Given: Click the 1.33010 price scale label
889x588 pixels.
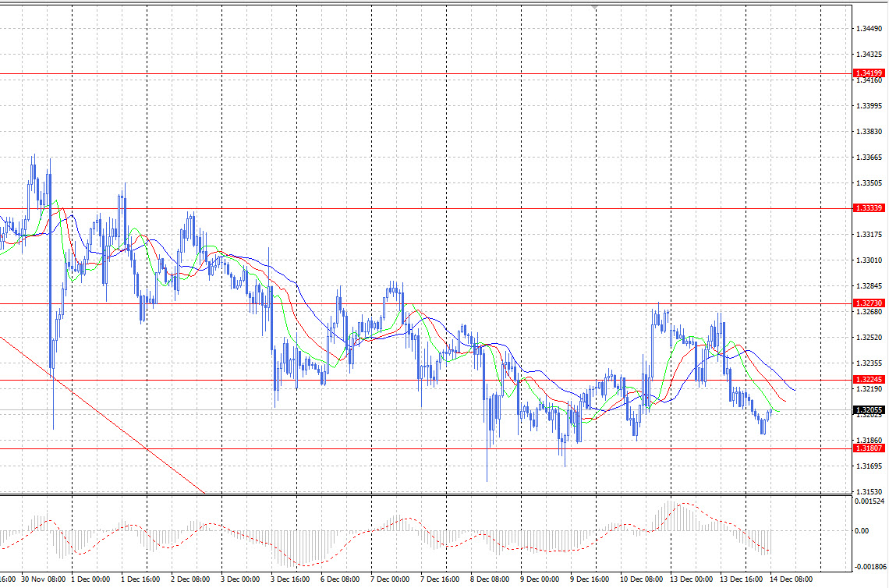Looking at the screenshot, I should (870, 260).
